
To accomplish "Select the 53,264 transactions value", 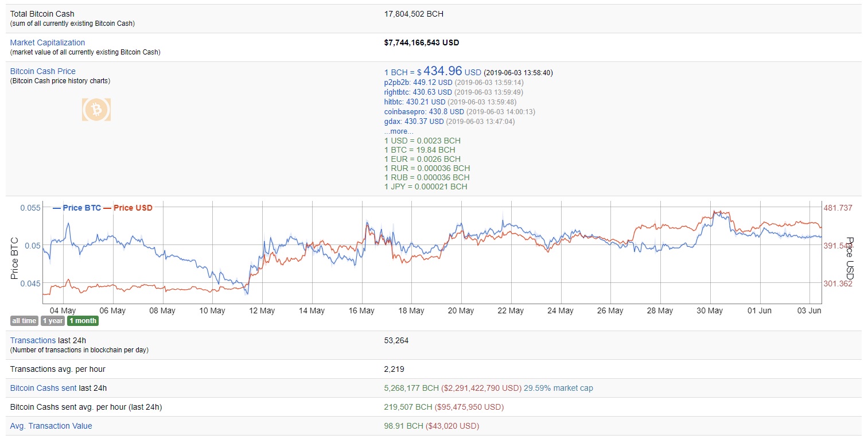I will click(396, 340).
